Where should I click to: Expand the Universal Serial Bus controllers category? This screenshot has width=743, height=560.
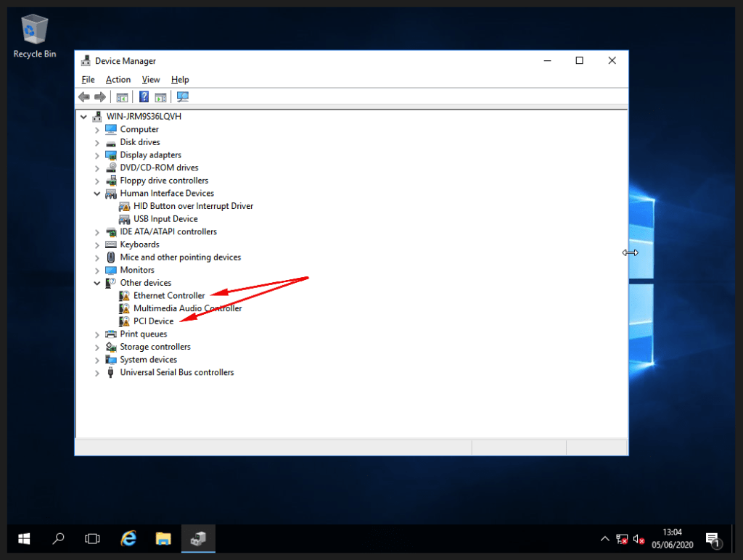click(x=97, y=372)
